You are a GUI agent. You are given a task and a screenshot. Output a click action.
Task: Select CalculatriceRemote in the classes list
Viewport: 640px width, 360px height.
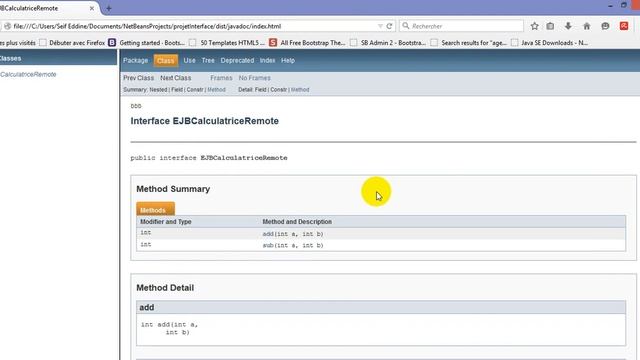coord(28,74)
